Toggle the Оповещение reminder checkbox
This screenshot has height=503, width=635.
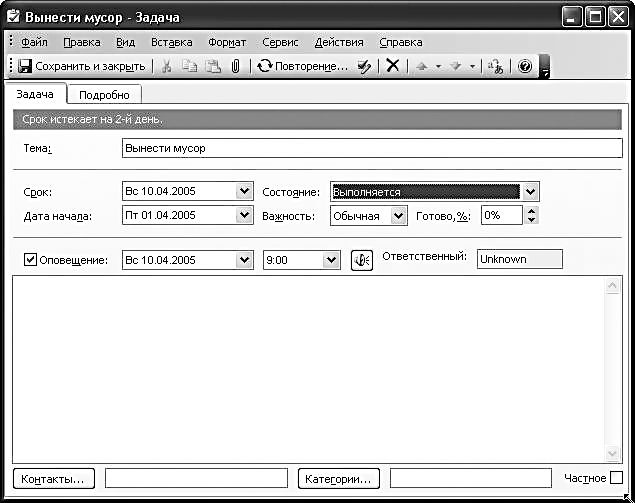pos(29,260)
